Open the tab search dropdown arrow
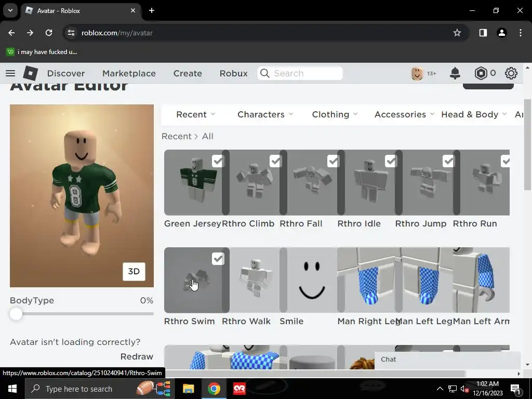The height and width of the screenshot is (399, 532). [x=10, y=10]
